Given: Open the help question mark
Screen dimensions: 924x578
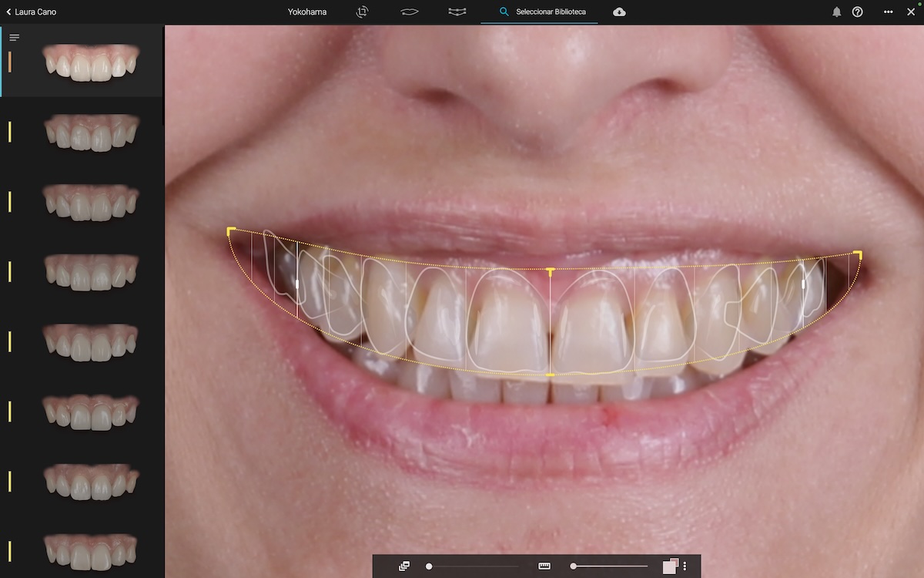Looking at the screenshot, I should (857, 12).
